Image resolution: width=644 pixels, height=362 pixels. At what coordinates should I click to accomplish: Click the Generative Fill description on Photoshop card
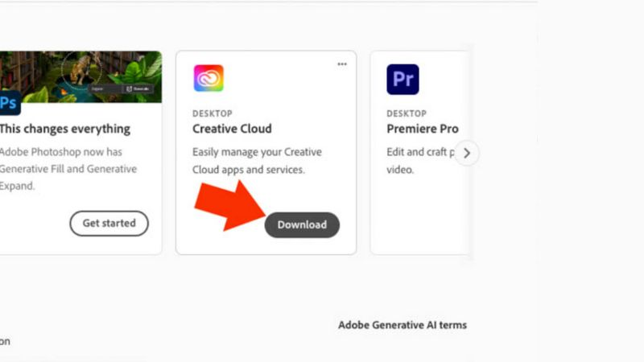pyautogui.click(x=68, y=169)
